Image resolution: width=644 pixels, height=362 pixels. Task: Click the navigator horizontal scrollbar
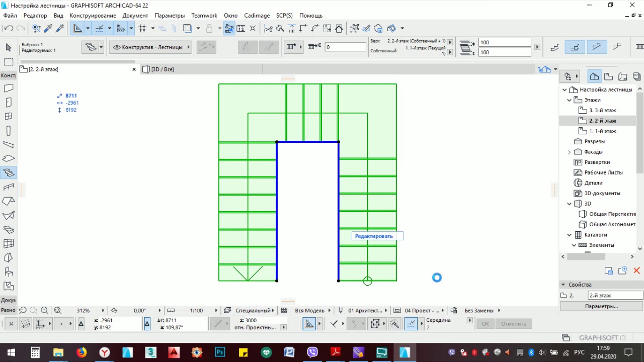coord(599,256)
